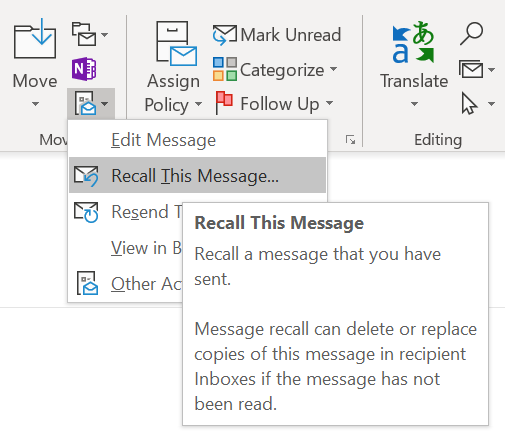Screen dimensions: 505x448
Task: Open the Tags group dialog launcher
Action: (x=350, y=140)
